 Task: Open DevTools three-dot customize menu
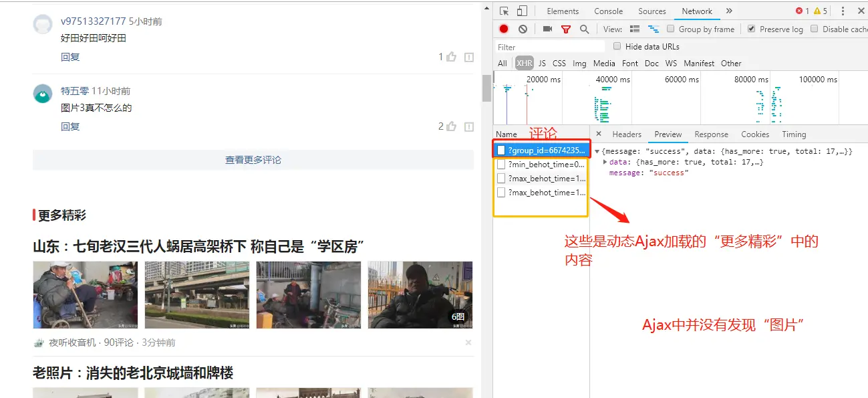pyautogui.click(x=843, y=11)
